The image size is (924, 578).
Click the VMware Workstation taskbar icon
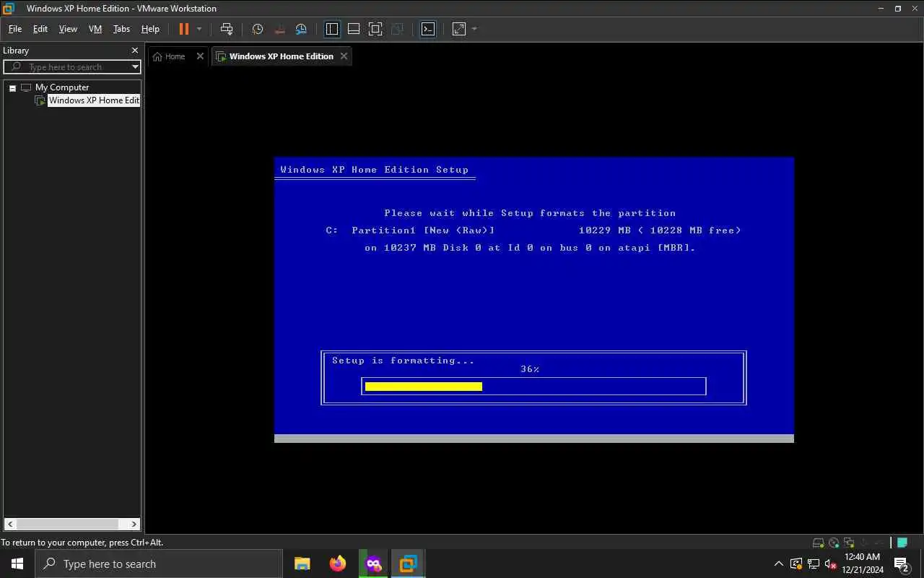pyautogui.click(x=409, y=564)
